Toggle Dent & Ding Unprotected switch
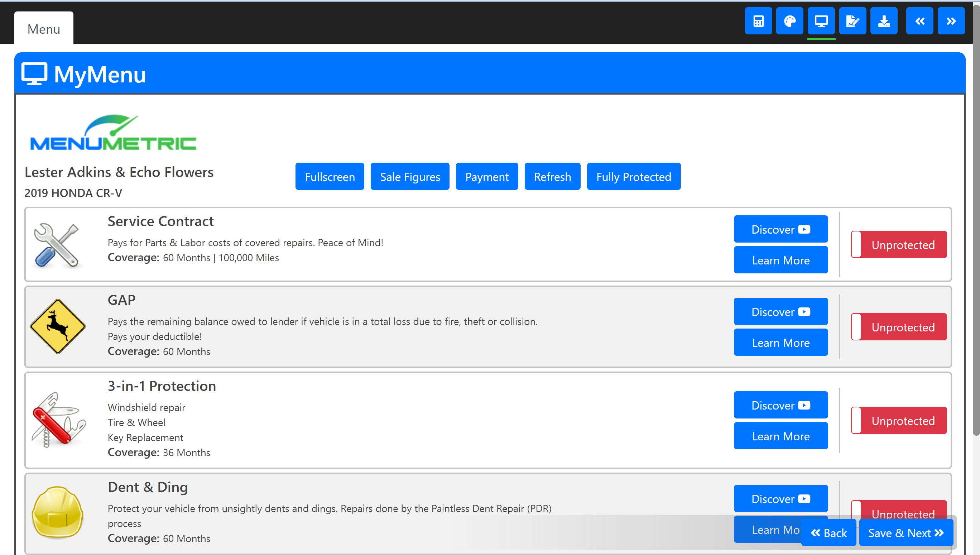The image size is (980, 555). pyautogui.click(x=899, y=509)
